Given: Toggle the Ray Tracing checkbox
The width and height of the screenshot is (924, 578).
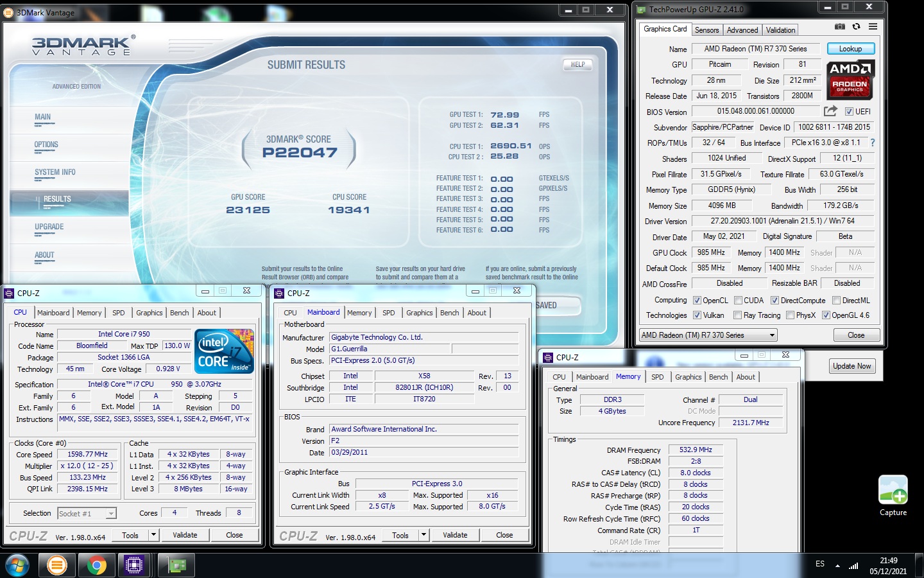Looking at the screenshot, I should click(738, 315).
